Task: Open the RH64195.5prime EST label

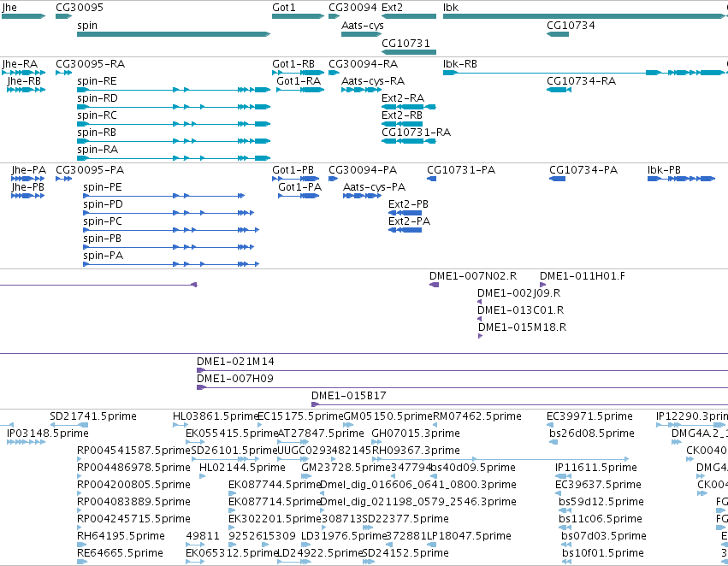Action: [x=121, y=536]
